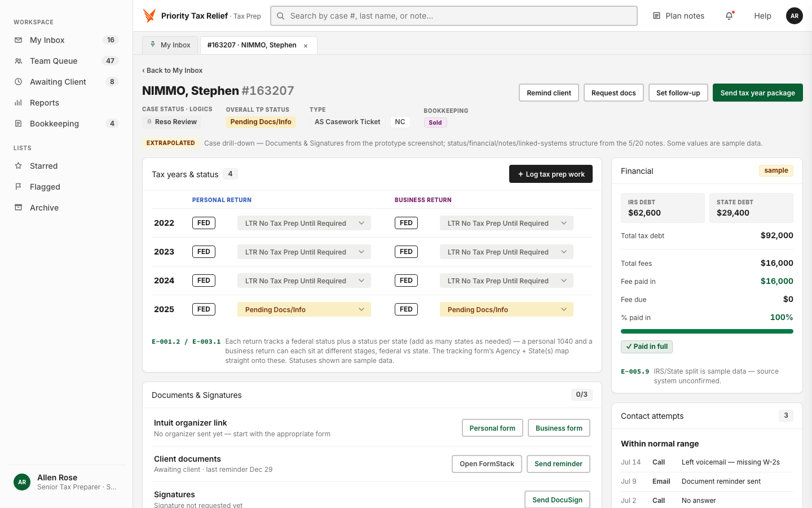The image size is (812, 508).
Task: Click the 'Left voicemail — missing W-2s' entry
Action: coord(730,462)
